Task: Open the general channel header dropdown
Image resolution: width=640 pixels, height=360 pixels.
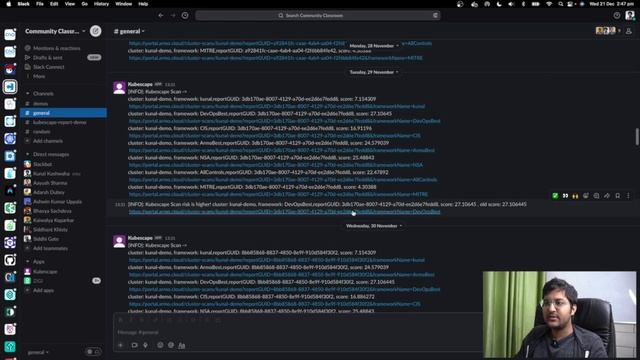Action: (x=129, y=31)
